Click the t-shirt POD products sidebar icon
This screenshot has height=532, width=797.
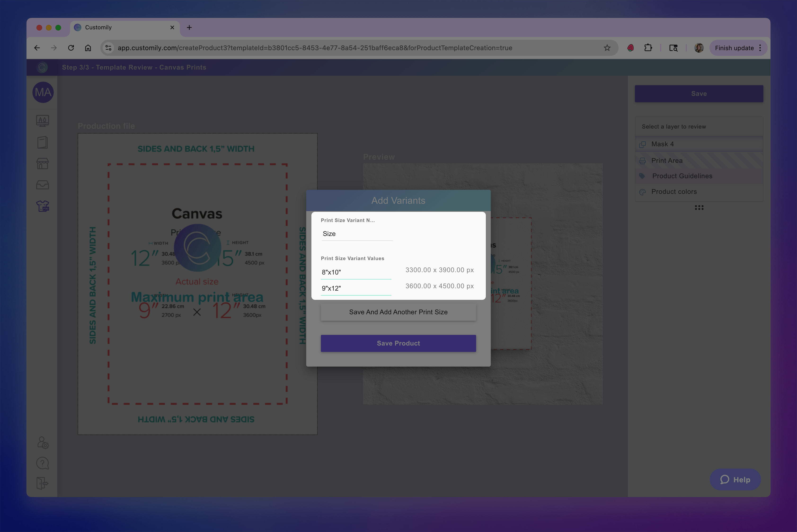click(x=42, y=206)
